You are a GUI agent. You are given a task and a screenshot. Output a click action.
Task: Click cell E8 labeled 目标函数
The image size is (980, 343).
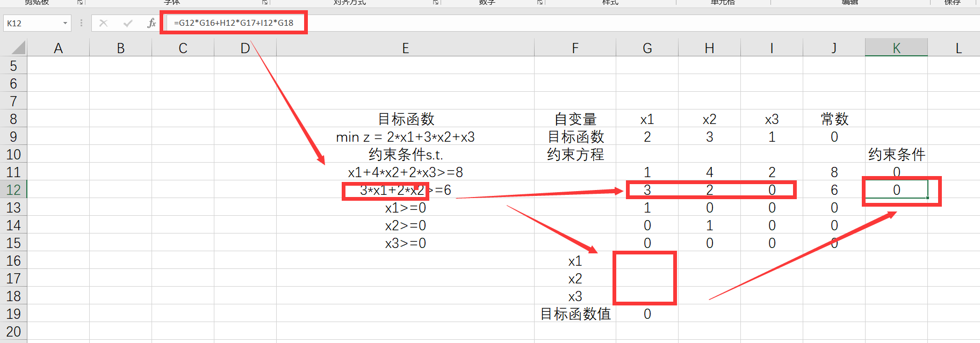(406, 119)
